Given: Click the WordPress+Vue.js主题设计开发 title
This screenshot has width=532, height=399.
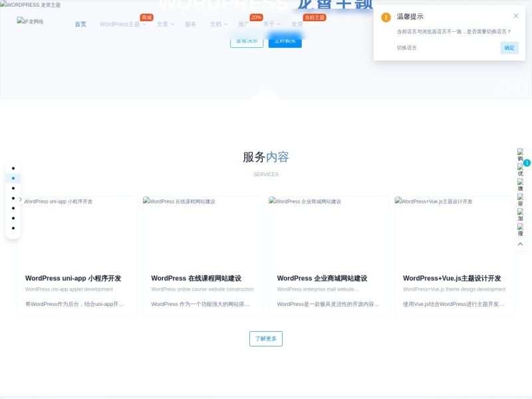Looking at the screenshot, I should tap(452, 278).
